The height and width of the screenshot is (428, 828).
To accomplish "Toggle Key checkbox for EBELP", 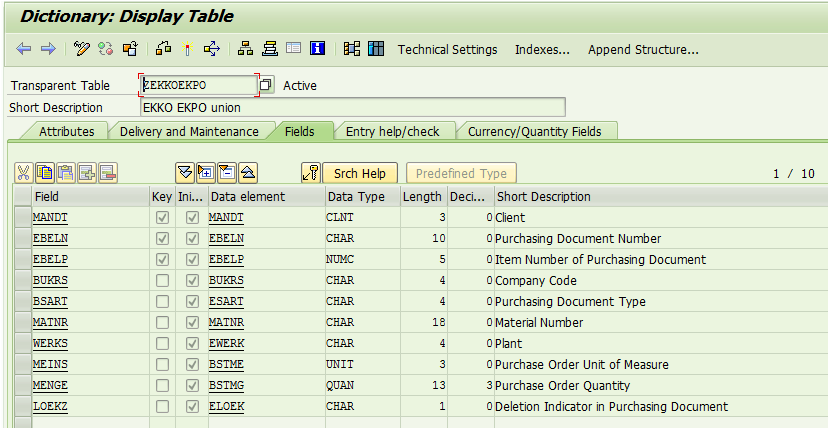I will (x=163, y=260).
